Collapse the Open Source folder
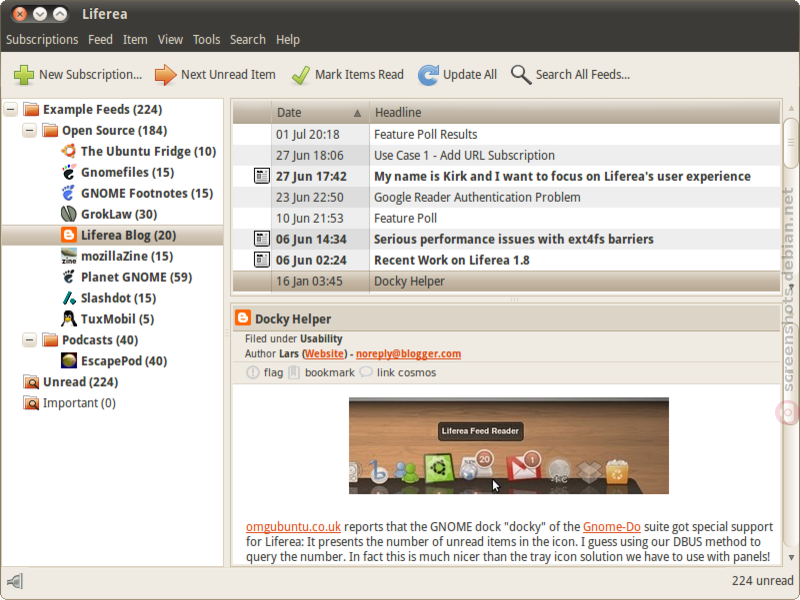Screen dimensions: 800x600 point(30,130)
